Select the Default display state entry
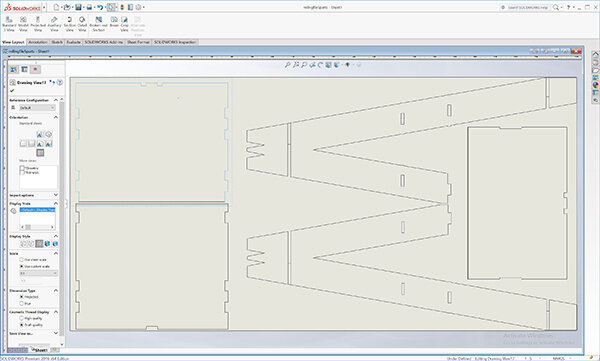The image size is (600, 361). pos(37,210)
